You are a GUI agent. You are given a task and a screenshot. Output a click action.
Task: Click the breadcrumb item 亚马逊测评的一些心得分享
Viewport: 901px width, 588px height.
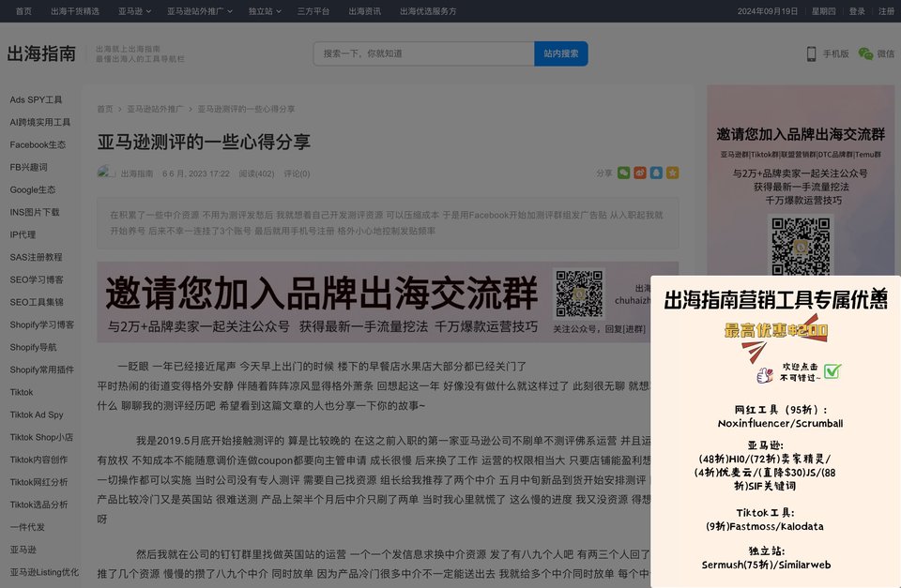pyautogui.click(x=247, y=109)
